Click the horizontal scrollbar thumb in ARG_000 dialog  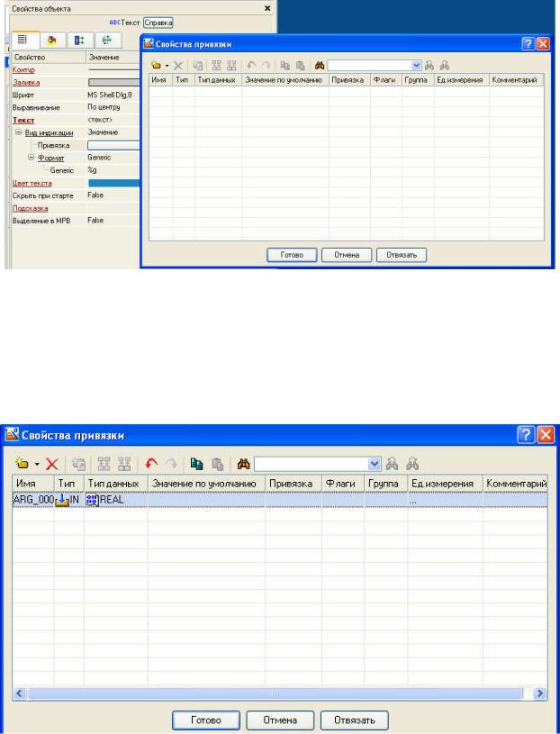pos(275,693)
